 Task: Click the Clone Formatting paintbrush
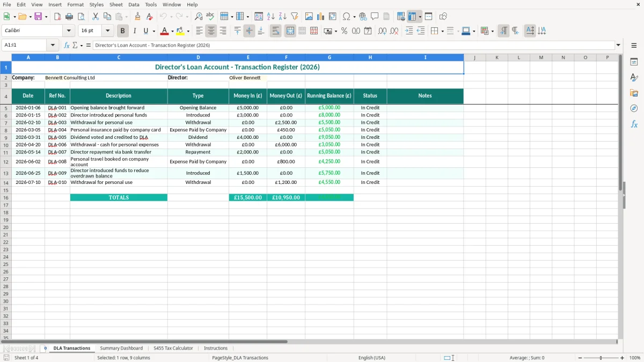coord(138,17)
